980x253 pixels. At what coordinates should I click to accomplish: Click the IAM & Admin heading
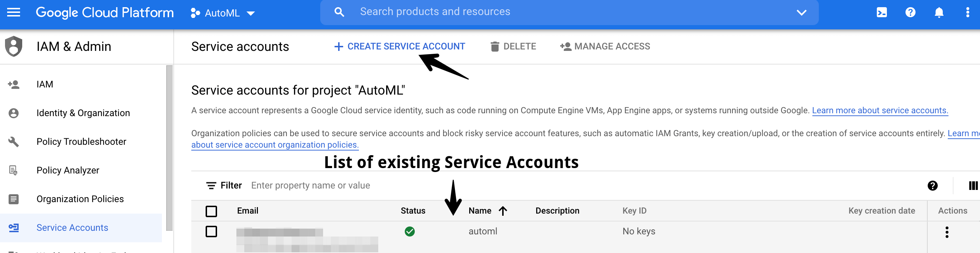pos(74,47)
